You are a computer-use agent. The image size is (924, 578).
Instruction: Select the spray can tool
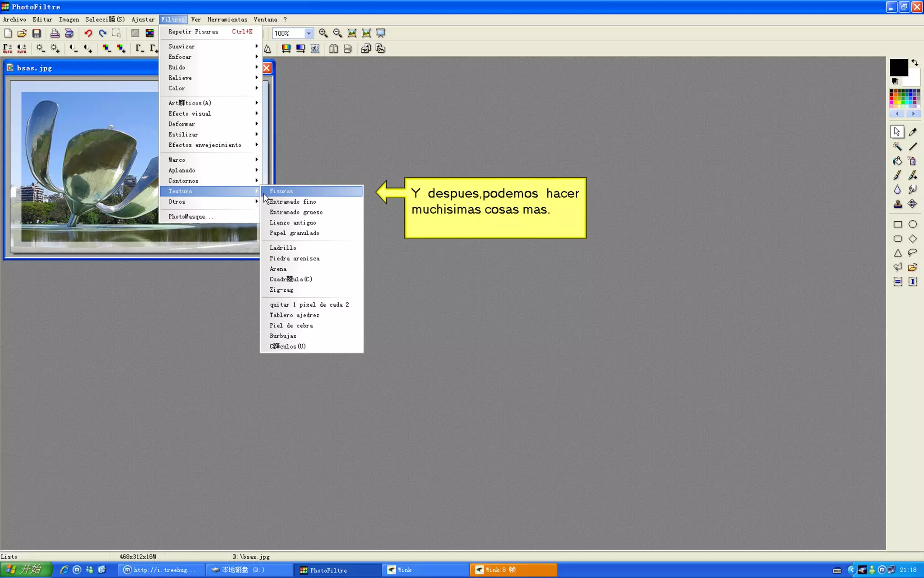tap(913, 161)
